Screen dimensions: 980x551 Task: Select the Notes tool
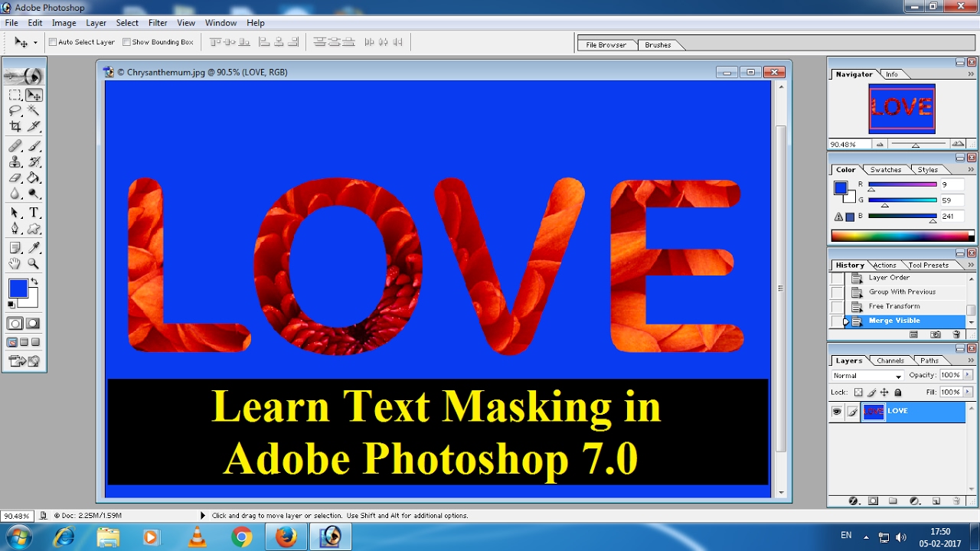[x=15, y=248]
